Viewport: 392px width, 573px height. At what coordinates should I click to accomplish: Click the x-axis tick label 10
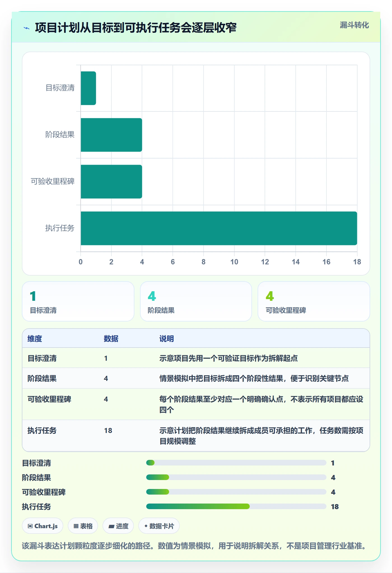point(234,262)
